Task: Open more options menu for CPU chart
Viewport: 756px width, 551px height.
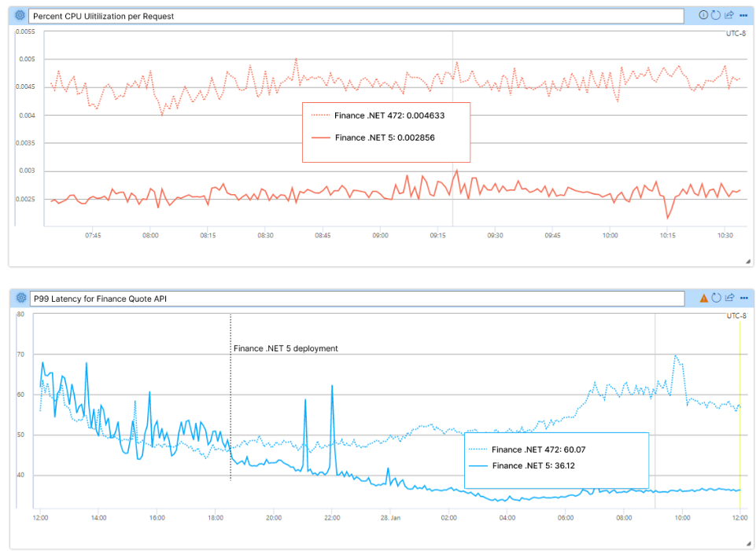Action: 743,16
